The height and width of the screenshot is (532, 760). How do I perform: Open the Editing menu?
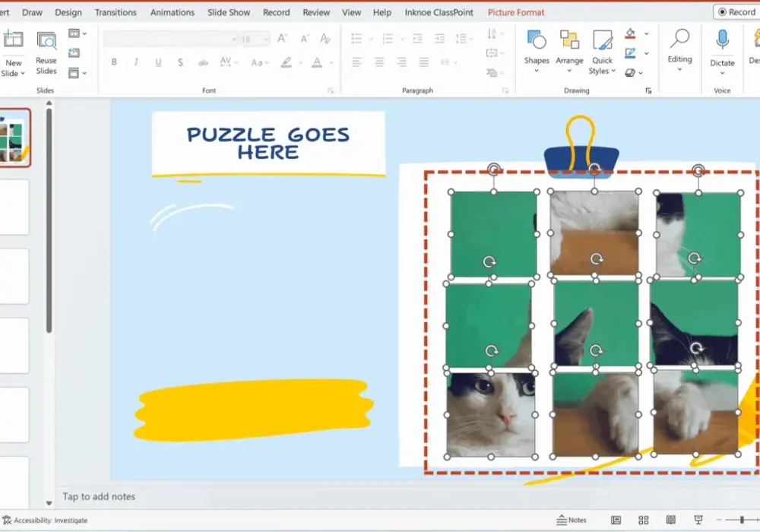tap(679, 50)
